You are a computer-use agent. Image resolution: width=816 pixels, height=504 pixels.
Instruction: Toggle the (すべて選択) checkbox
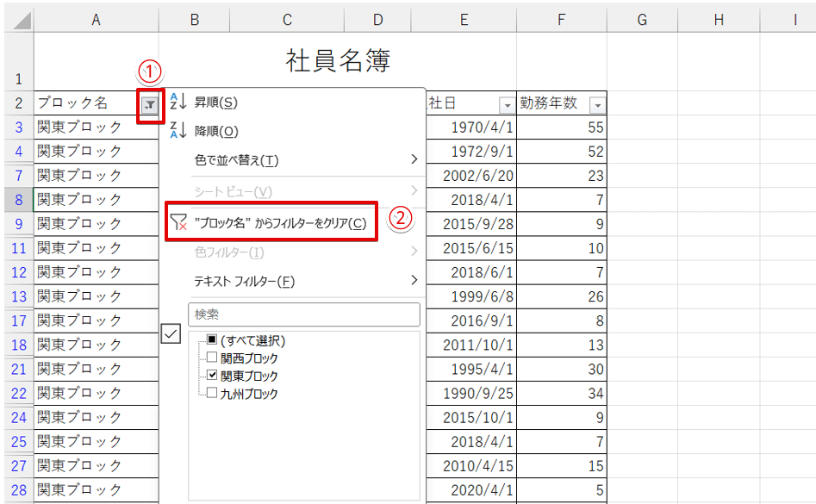point(212,340)
